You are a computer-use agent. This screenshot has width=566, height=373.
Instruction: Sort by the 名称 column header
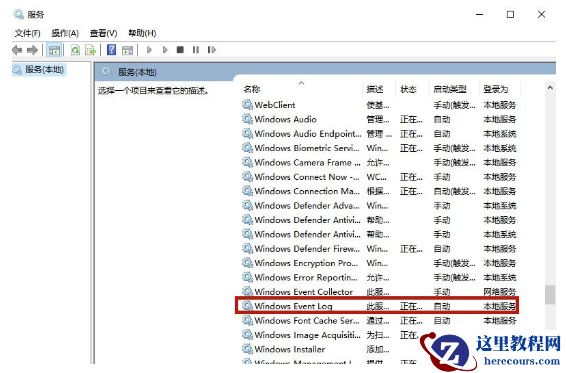(252, 89)
